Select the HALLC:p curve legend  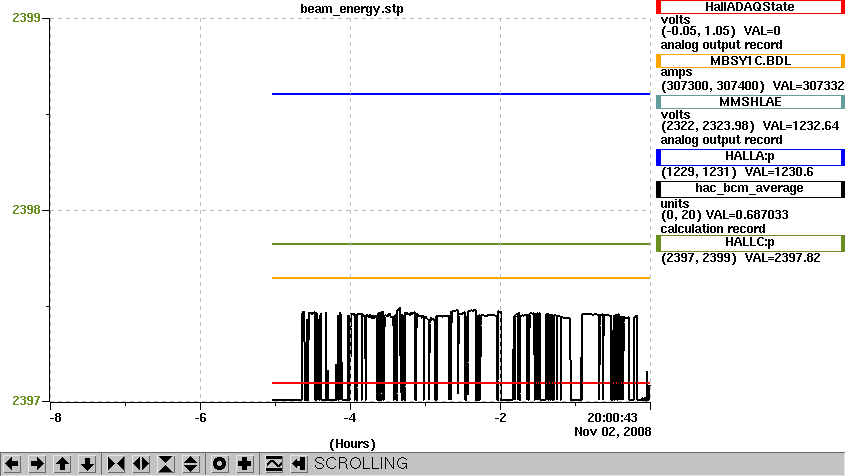click(x=750, y=243)
